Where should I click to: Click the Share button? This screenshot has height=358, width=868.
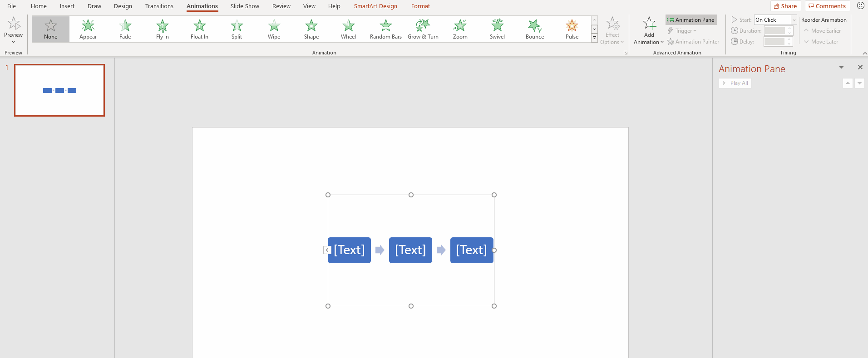pyautogui.click(x=785, y=6)
